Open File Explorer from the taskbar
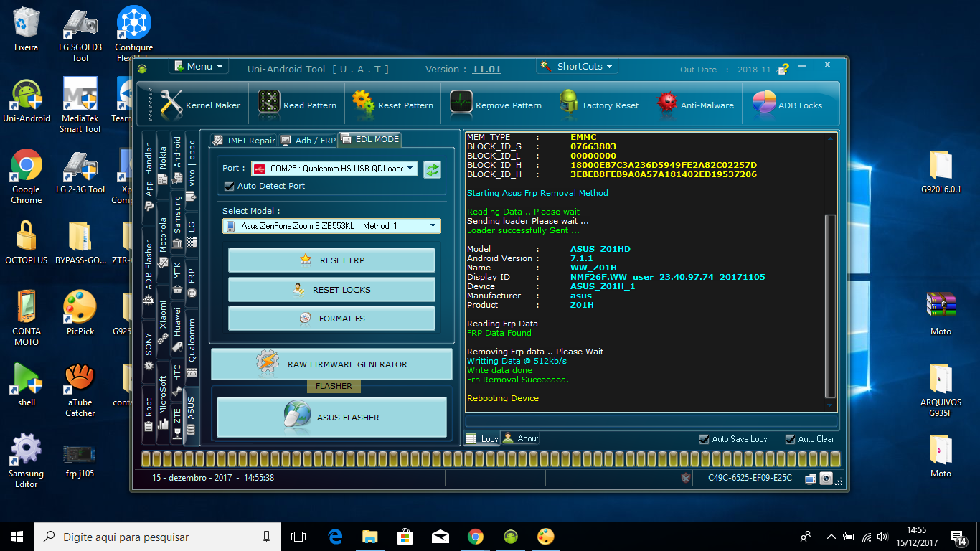 [x=369, y=536]
